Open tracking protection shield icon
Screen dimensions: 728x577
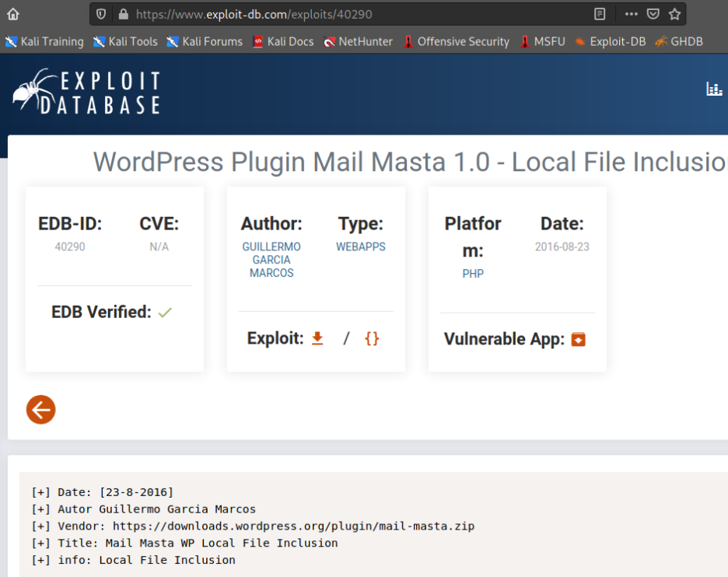coord(101,15)
